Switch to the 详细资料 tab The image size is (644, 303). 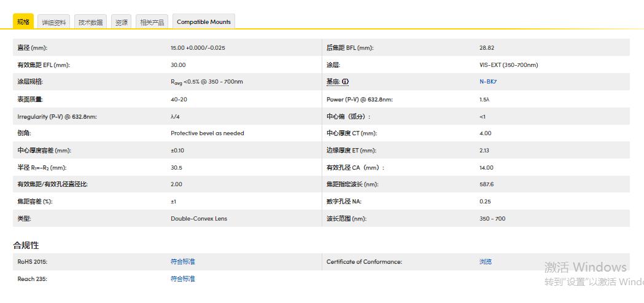[x=54, y=22]
